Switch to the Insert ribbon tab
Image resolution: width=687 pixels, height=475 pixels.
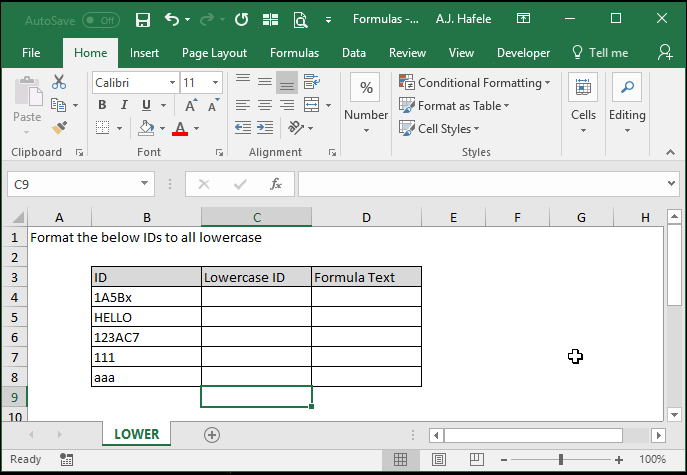point(144,53)
